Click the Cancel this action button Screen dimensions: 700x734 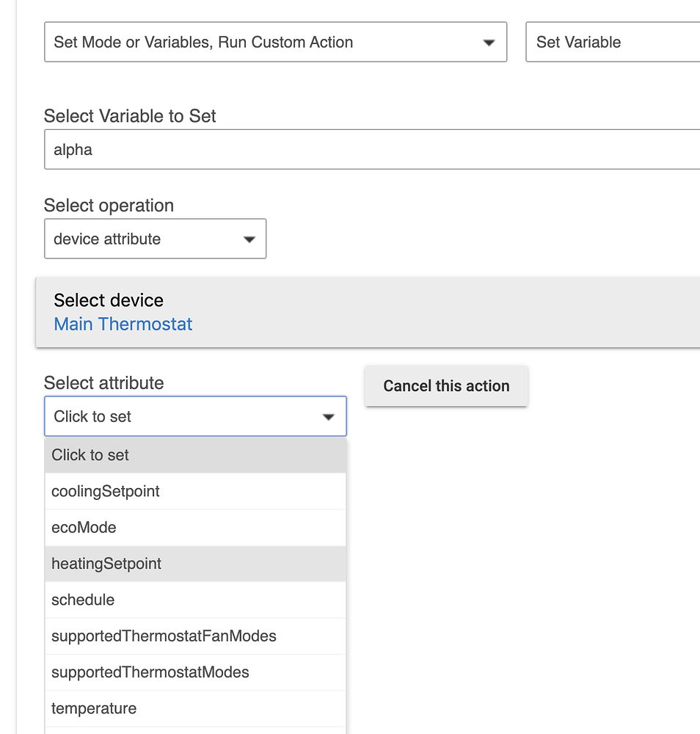[x=446, y=386]
